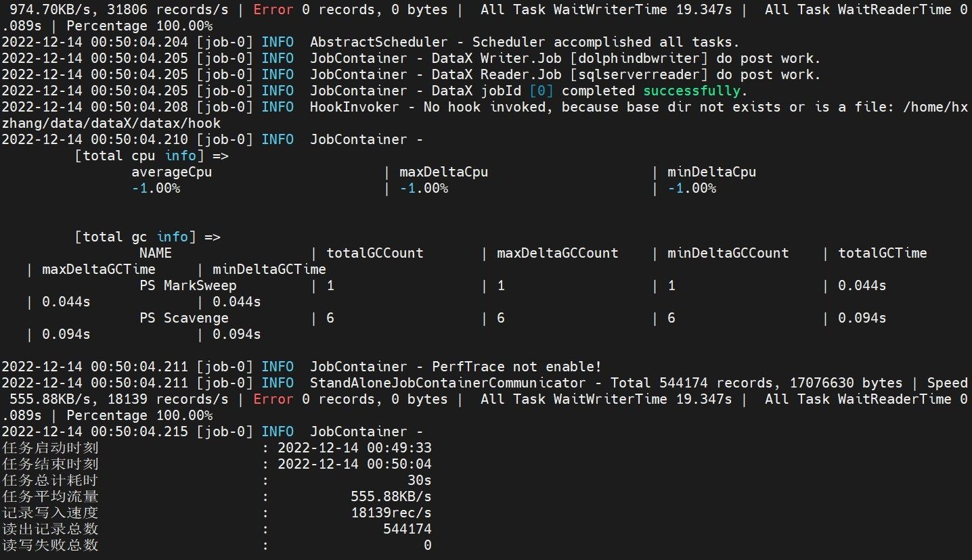Click the 'totalGCTime' column header
This screenshot has height=560, width=972.
pyautogui.click(x=882, y=253)
